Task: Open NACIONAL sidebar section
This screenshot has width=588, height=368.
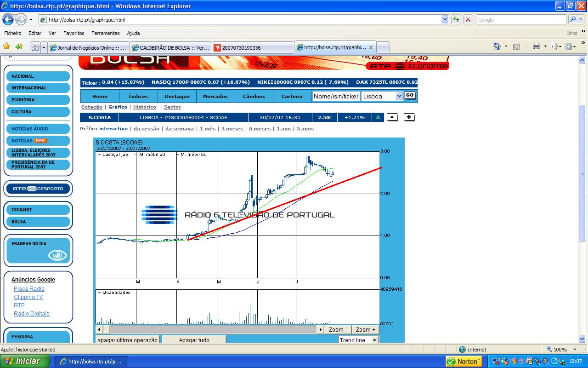Action: (x=38, y=76)
